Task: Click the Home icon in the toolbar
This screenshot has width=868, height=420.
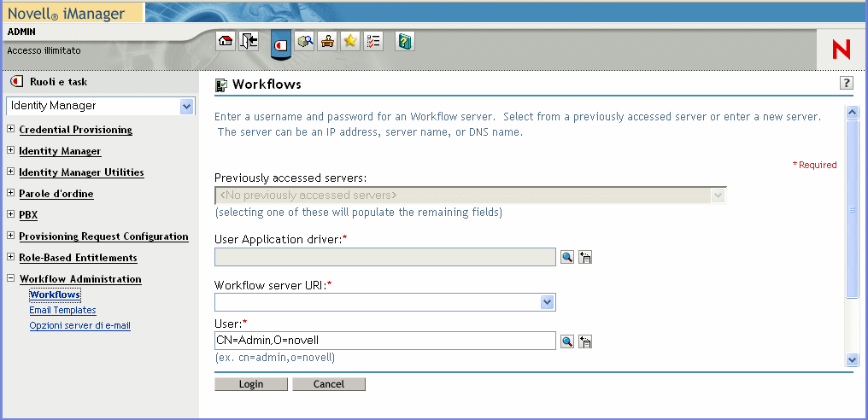Action: (226, 41)
